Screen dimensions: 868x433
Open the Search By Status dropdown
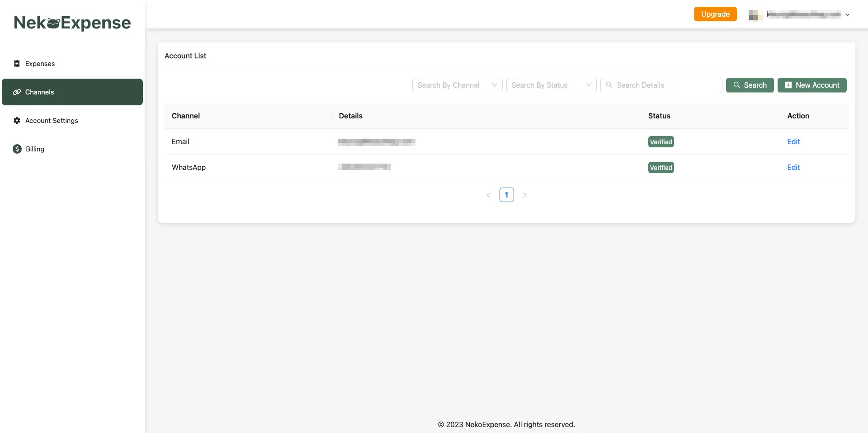point(551,85)
